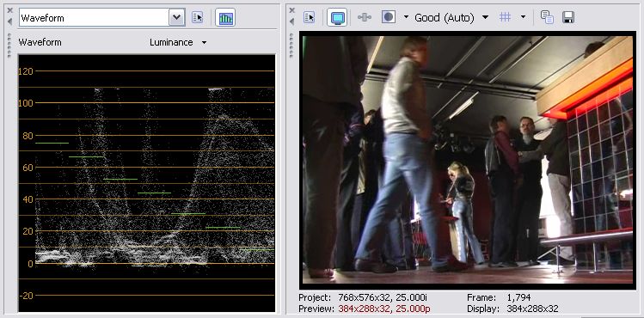The image size is (644, 318).
Task: Toggle preview on external monitor
Action: (337, 18)
